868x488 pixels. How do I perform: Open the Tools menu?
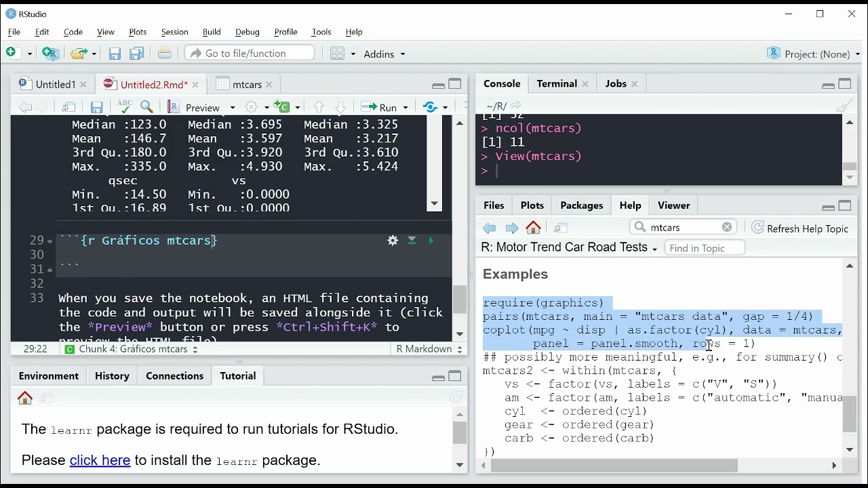click(x=321, y=32)
